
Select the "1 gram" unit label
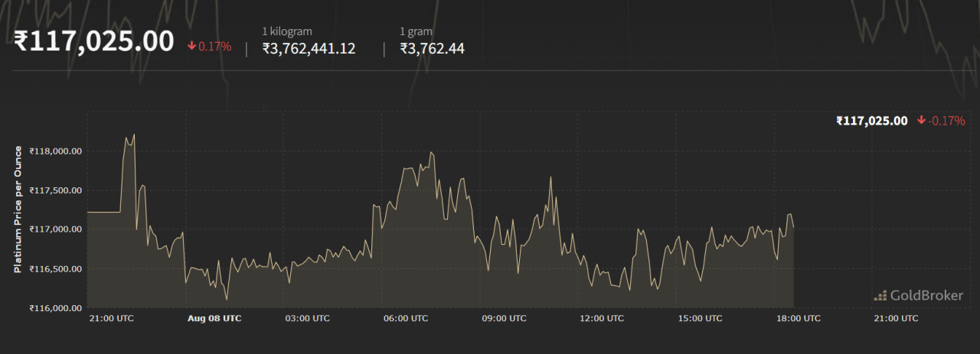point(416,31)
